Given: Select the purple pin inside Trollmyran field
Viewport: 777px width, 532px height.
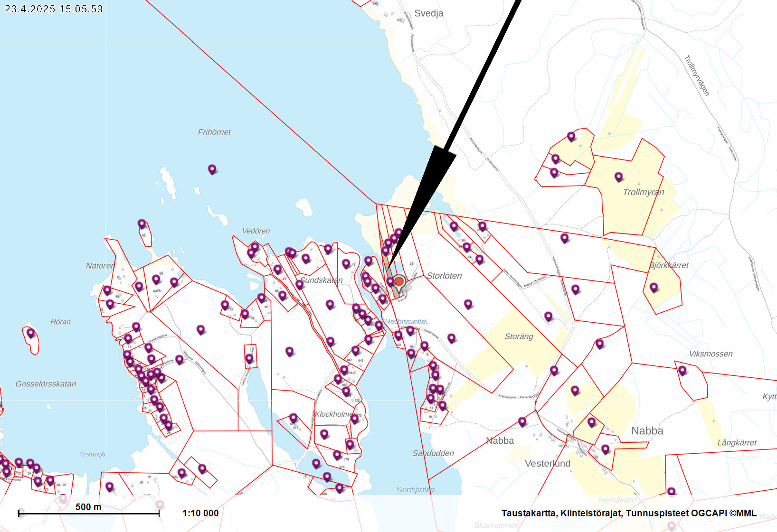Looking at the screenshot, I should pyautogui.click(x=618, y=177).
